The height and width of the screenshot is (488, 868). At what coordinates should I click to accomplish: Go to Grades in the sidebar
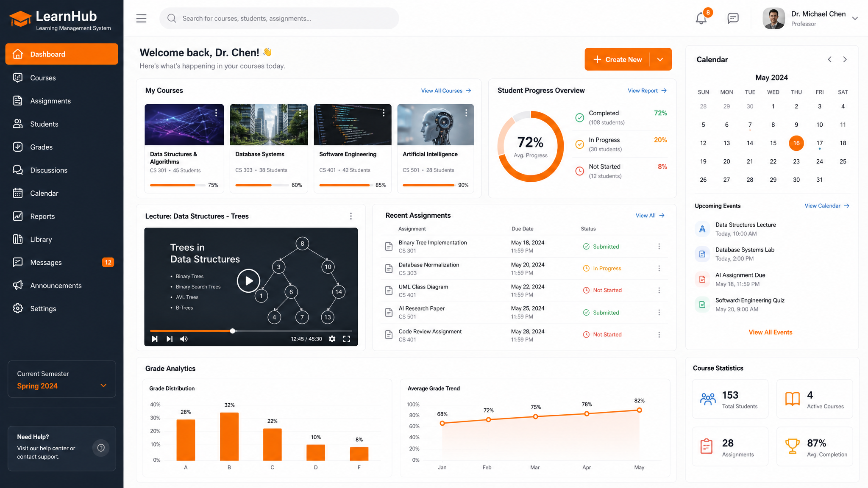click(62, 147)
